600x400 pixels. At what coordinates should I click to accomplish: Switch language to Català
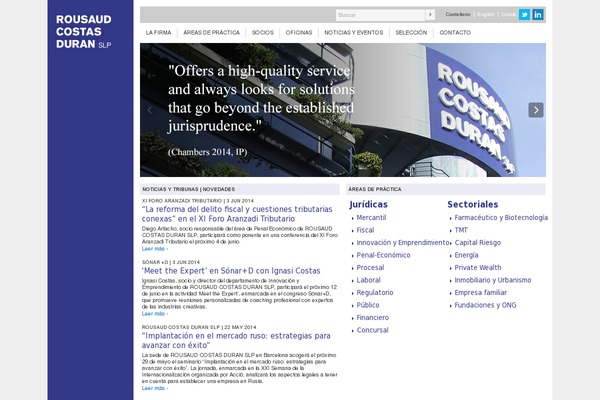509,14
